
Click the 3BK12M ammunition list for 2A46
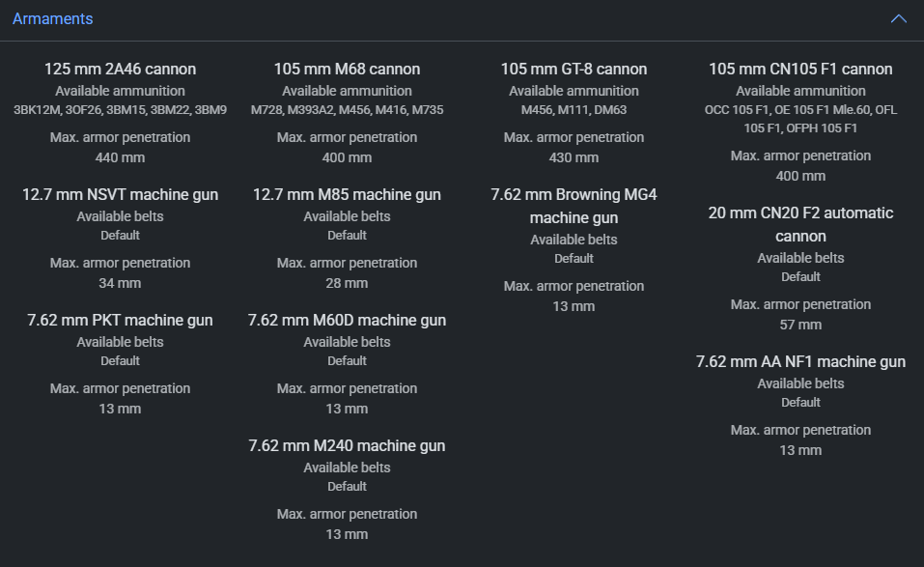coord(120,110)
